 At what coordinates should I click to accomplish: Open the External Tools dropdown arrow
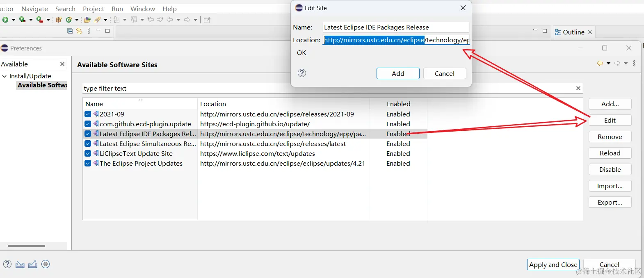(x=48, y=20)
